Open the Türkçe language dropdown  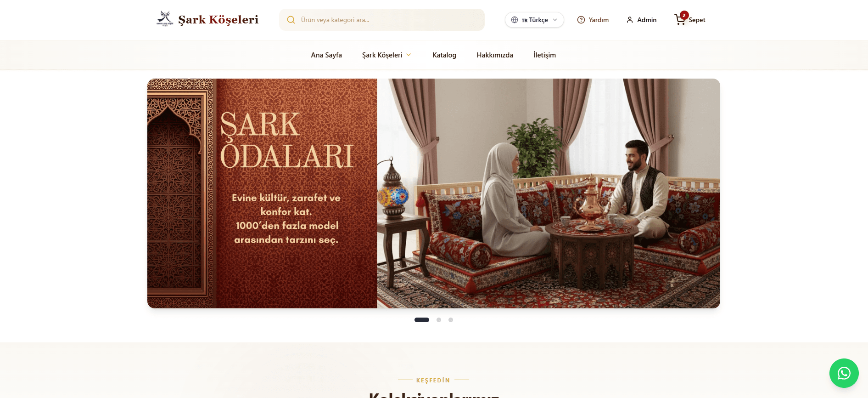[534, 20]
